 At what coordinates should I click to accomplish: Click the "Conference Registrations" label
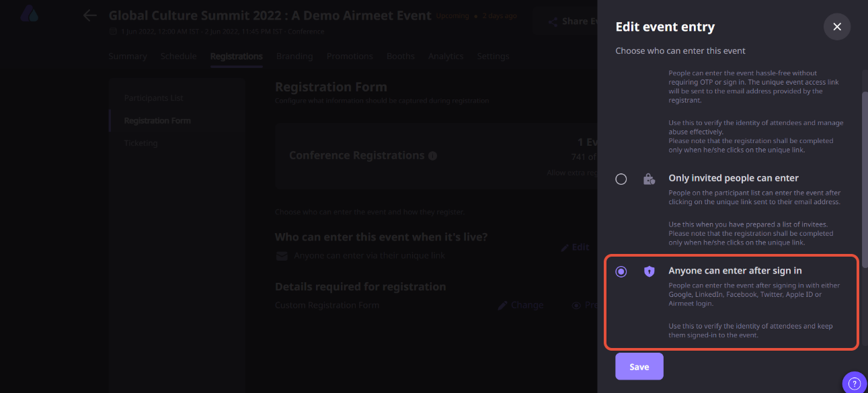(357, 156)
